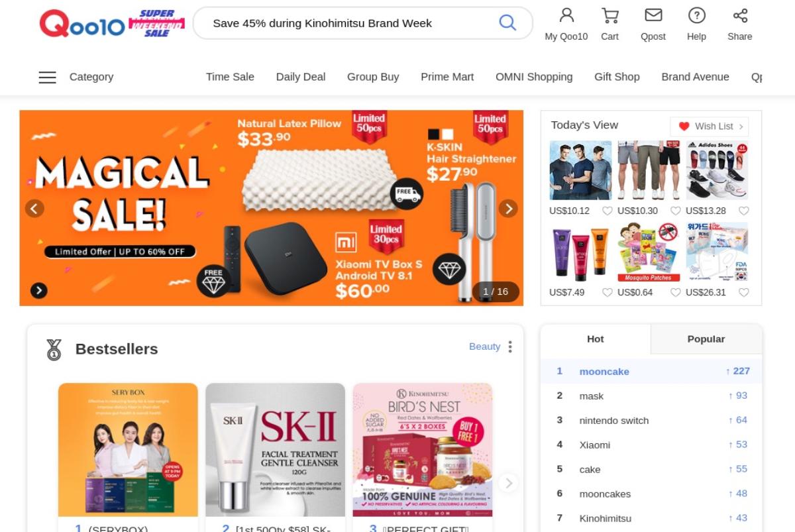The width and height of the screenshot is (795, 532).
Task: Expand the Wish List arrow button
Action: click(x=741, y=126)
